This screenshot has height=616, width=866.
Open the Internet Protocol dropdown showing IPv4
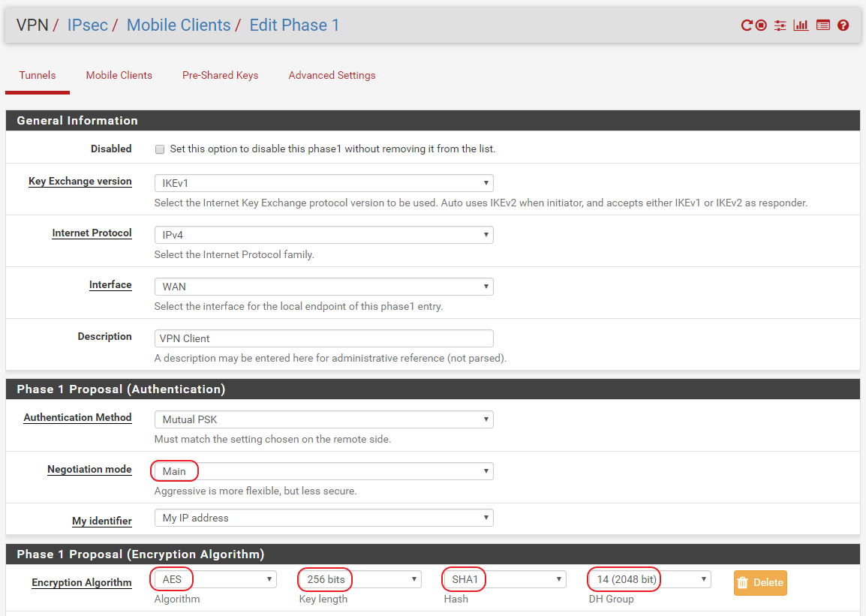tap(323, 235)
